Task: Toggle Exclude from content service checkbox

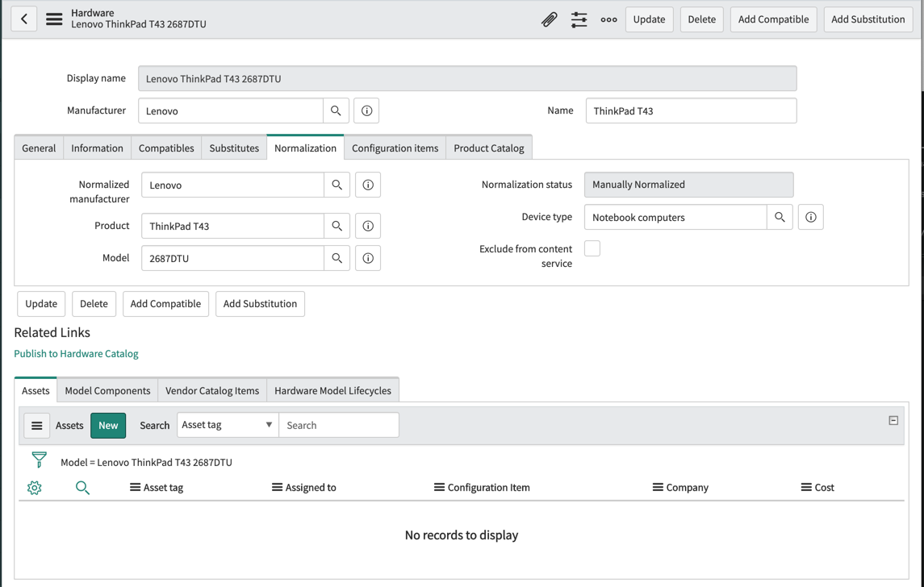Action: pos(592,248)
